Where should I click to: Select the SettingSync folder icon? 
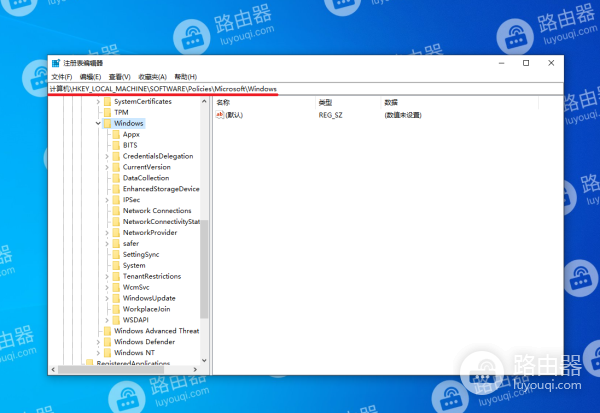(116, 255)
